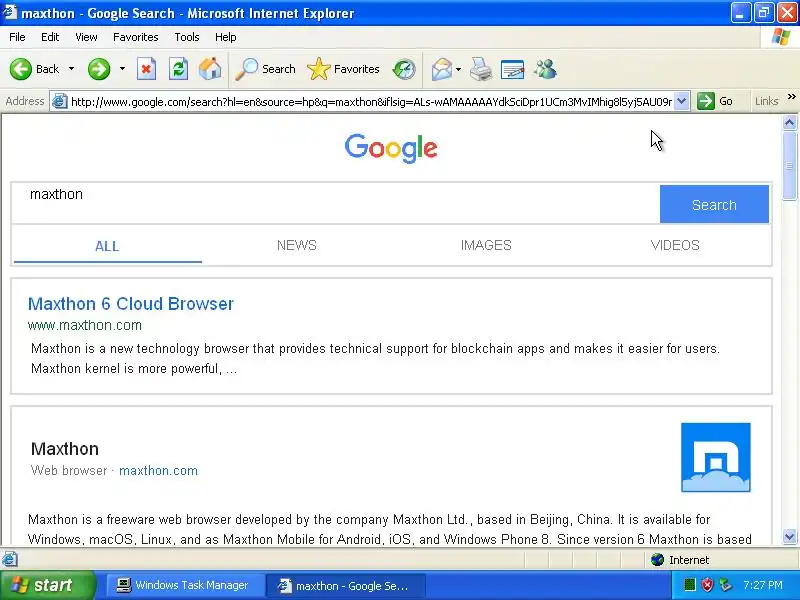Click the Edit page toolbar icon
The image size is (800, 600).
coord(512,69)
